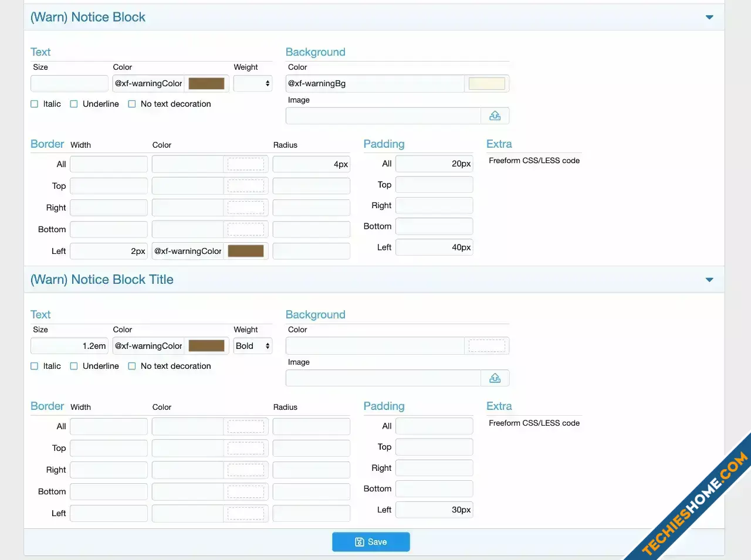The height and width of the screenshot is (560, 751).
Task: Enable Italic in Notice Block text
Action: coord(34,104)
